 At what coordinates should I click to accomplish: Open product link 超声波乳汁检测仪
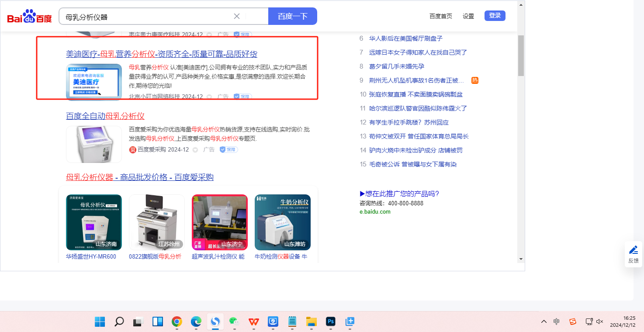[x=218, y=256]
